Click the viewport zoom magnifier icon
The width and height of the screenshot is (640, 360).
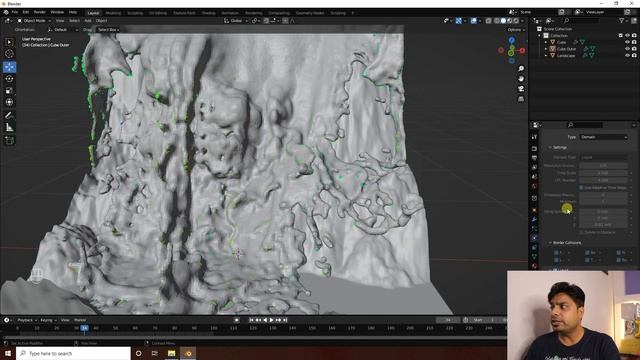tap(521, 69)
